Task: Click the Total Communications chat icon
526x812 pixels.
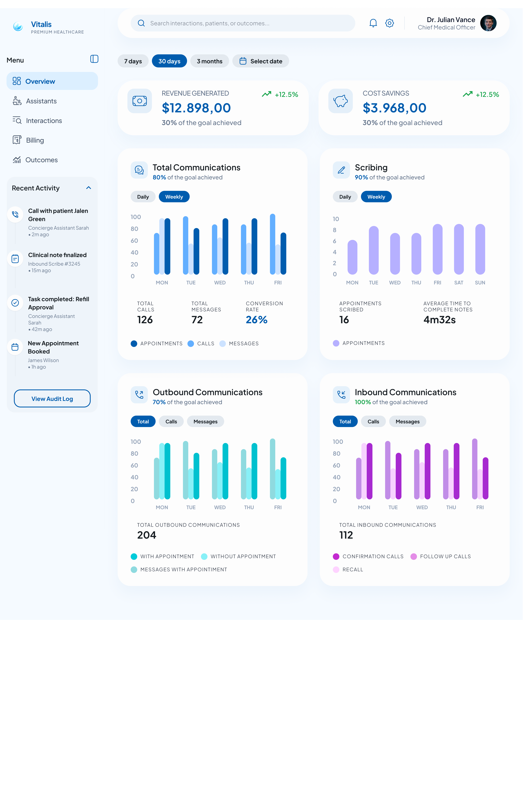Action: [x=139, y=170]
